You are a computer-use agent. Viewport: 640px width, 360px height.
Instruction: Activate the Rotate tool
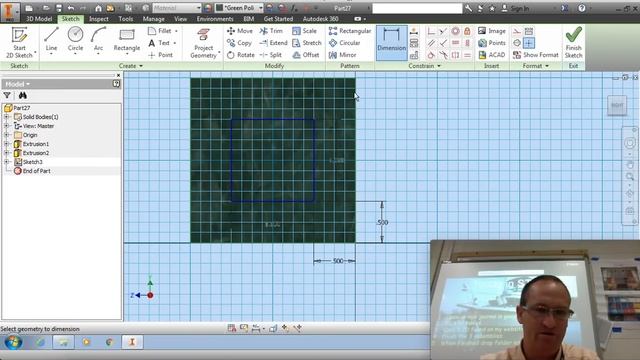[241, 55]
